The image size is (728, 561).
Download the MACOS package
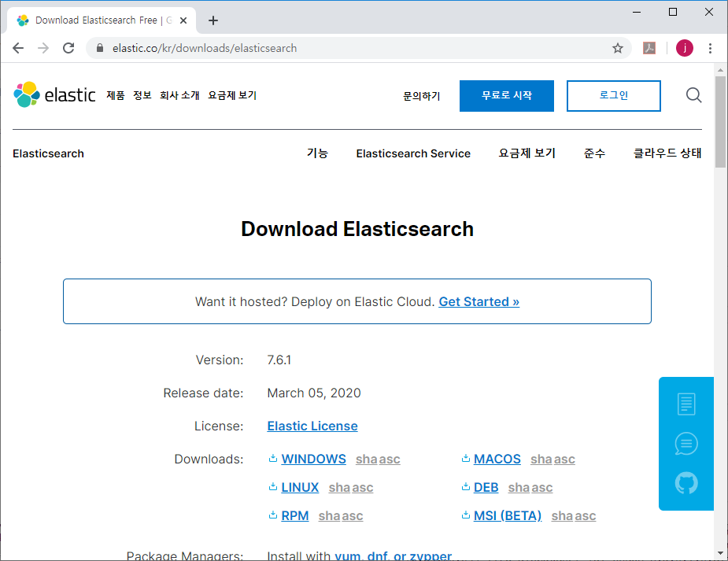pos(497,459)
